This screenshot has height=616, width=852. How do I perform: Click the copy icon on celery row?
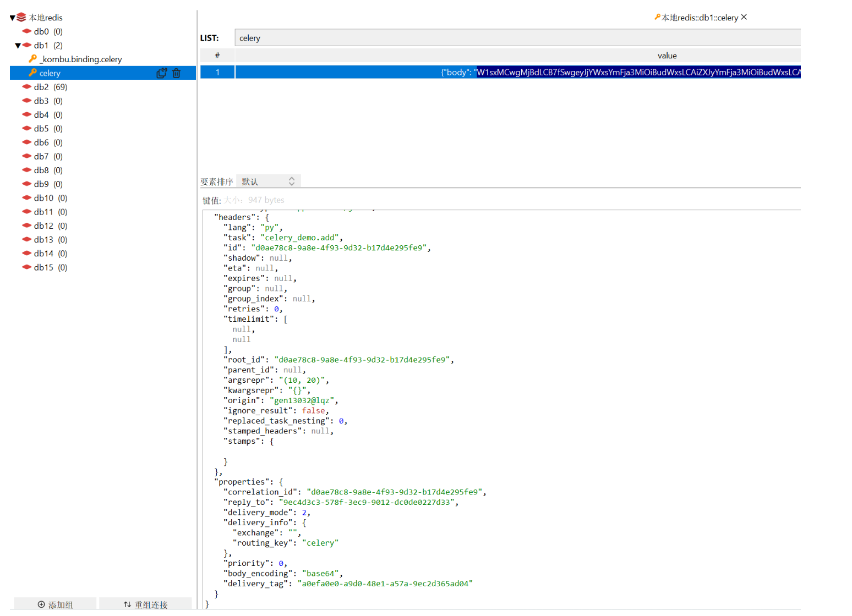(x=162, y=73)
